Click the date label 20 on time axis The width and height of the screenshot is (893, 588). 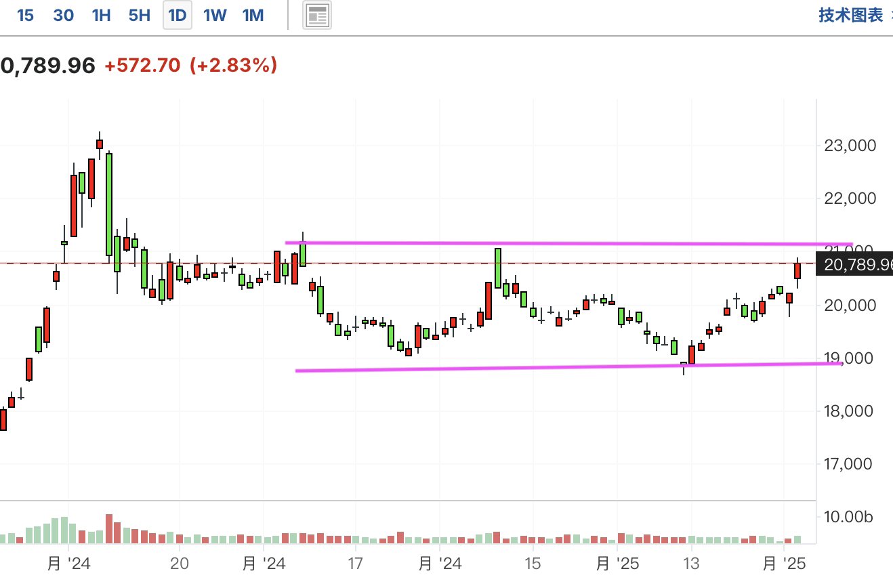pyautogui.click(x=179, y=564)
